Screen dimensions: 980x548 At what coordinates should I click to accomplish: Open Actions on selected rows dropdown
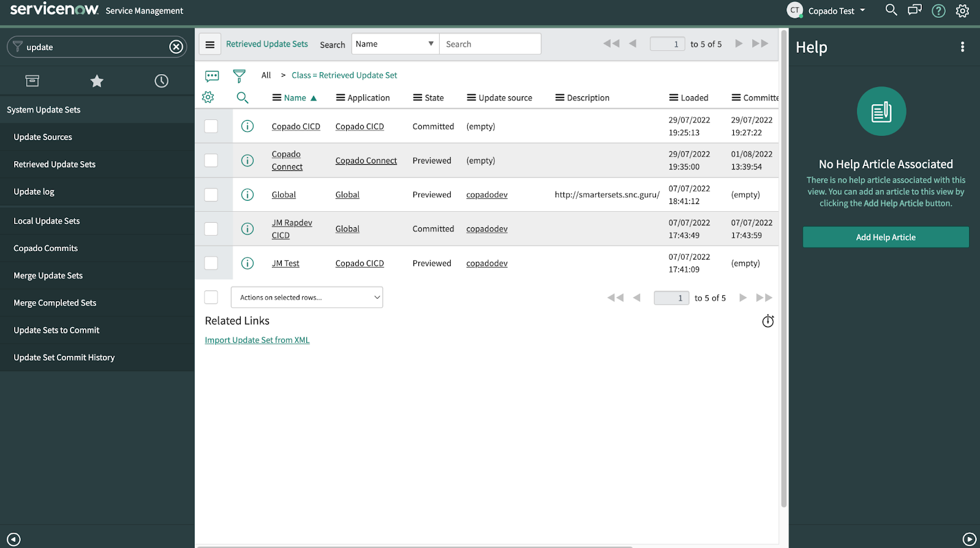tap(307, 298)
